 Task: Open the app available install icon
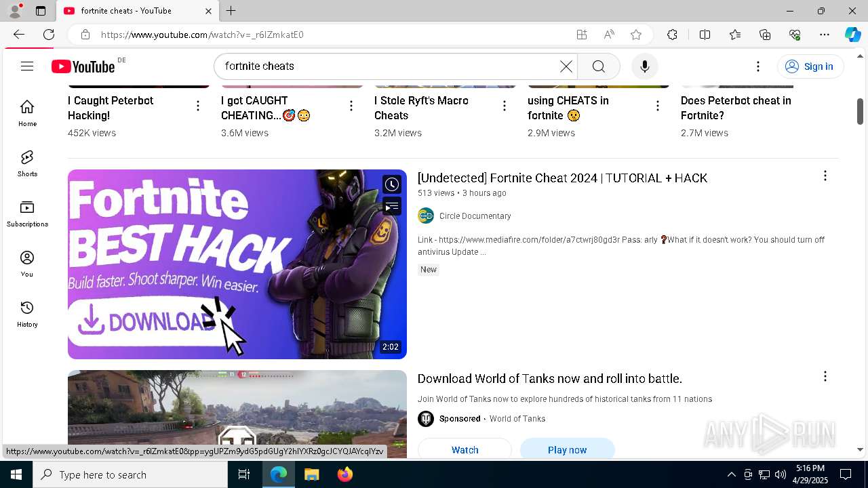tap(581, 35)
